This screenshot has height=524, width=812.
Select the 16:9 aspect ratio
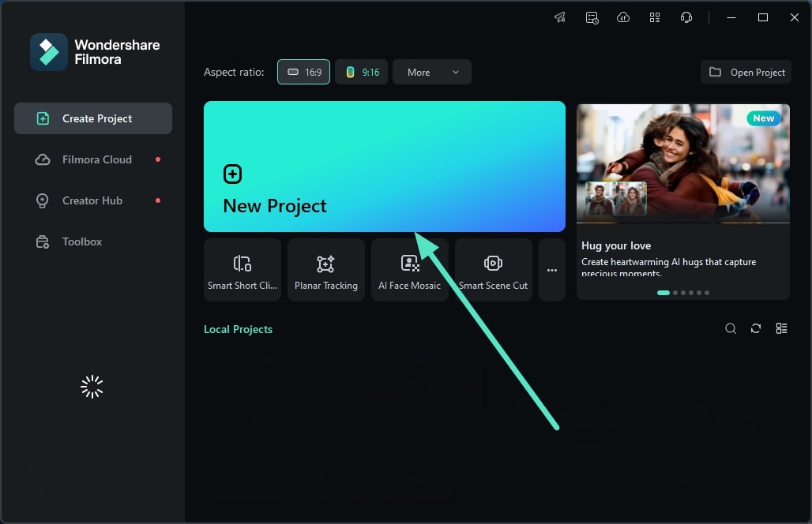point(303,72)
